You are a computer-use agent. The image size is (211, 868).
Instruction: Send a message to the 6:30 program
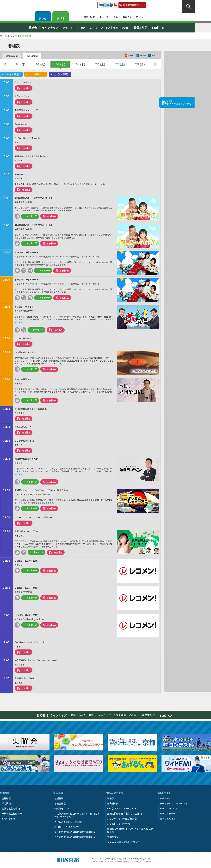[30, 216]
